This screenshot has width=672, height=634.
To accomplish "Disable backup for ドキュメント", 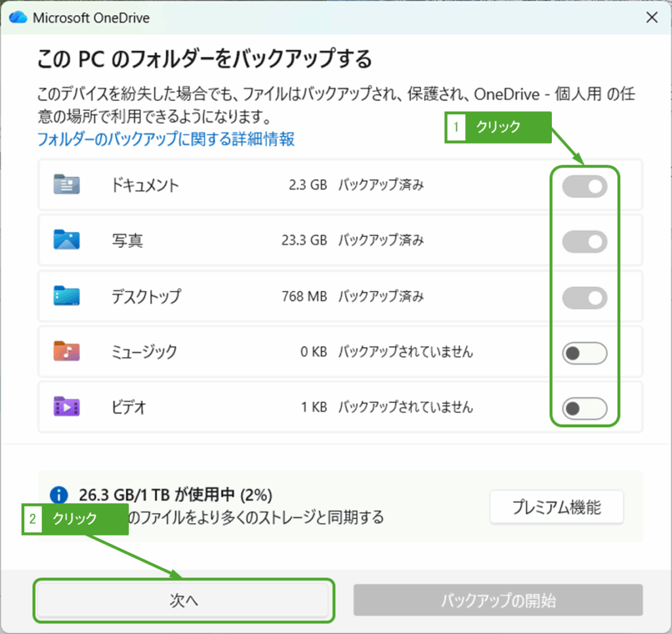I will pyautogui.click(x=584, y=186).
